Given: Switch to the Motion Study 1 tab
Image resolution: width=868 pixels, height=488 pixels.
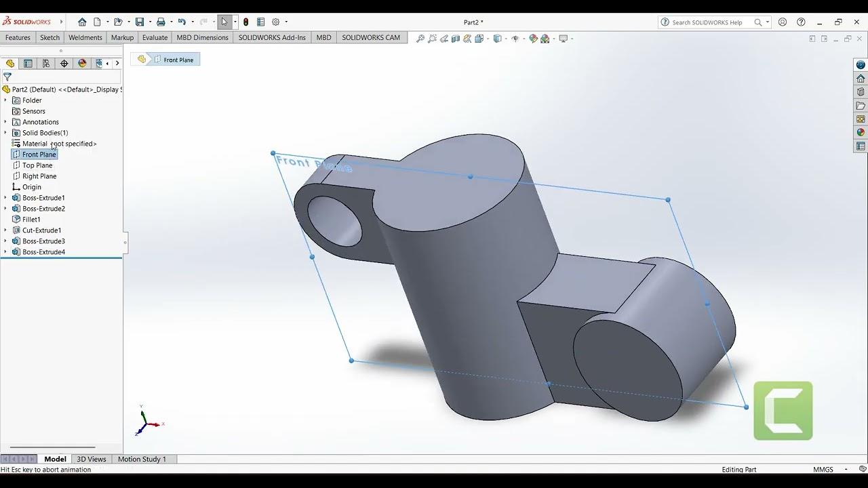Looking at the screenshot, I should 142,459.
